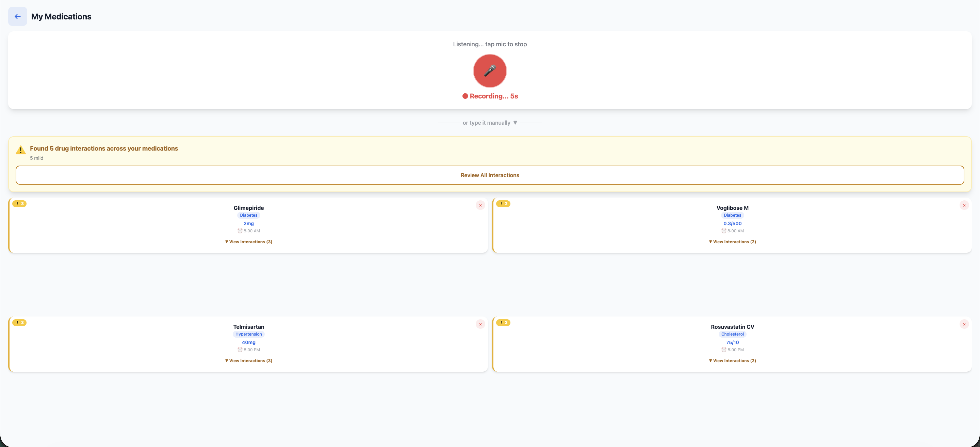Expand 'or type it manually' section
This screenshot has width=980, height=447.
point(490,123)
